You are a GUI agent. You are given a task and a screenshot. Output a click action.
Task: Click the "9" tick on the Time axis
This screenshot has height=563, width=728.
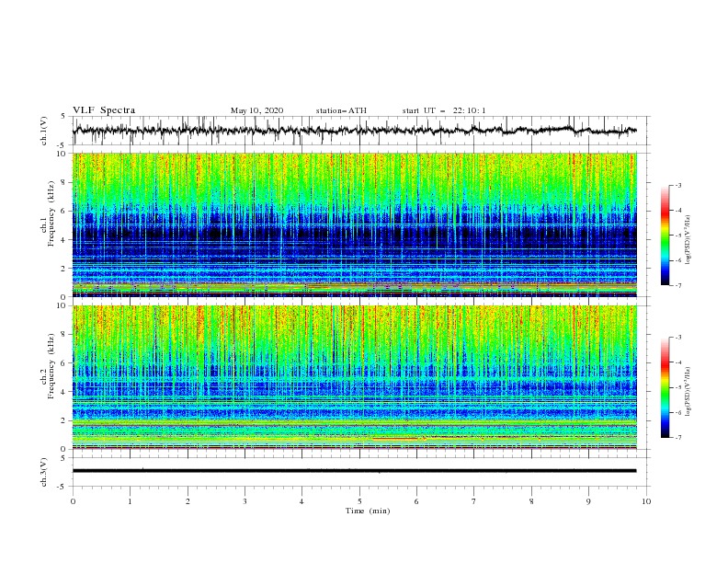pos(588,501)
